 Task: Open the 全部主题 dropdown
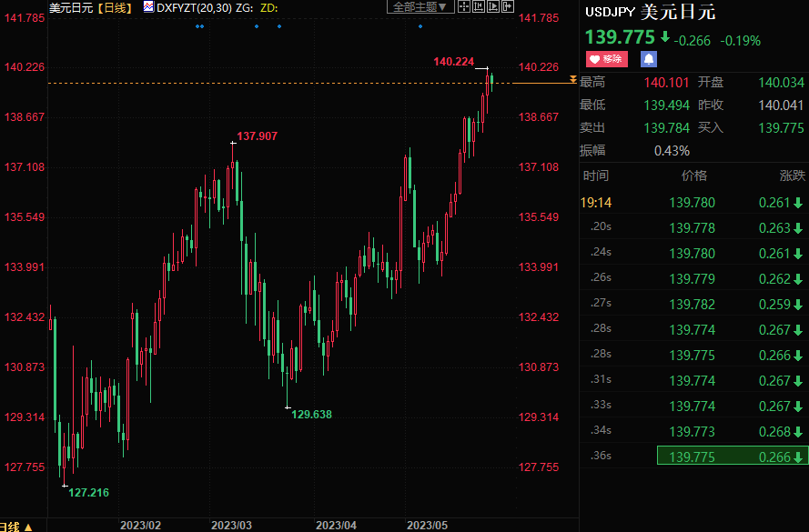tap(420, 6)
